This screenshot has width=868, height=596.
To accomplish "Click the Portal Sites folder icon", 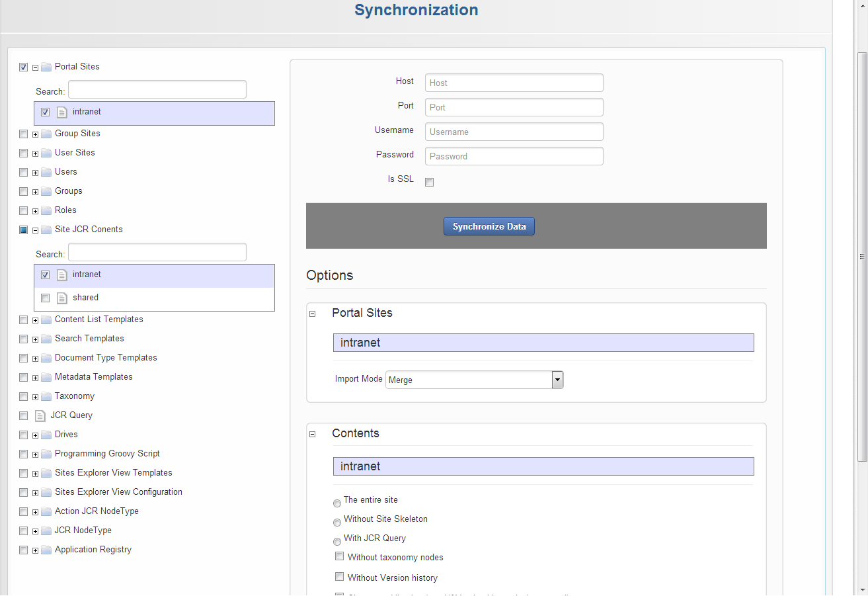I will (x=46, y=67).
